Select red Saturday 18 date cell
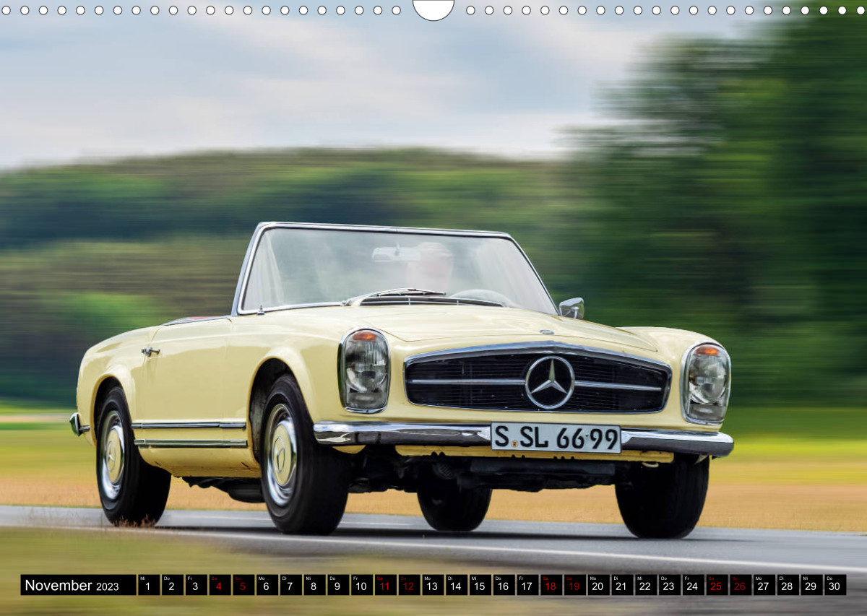867x616 pixels. (x=551, y=585)
